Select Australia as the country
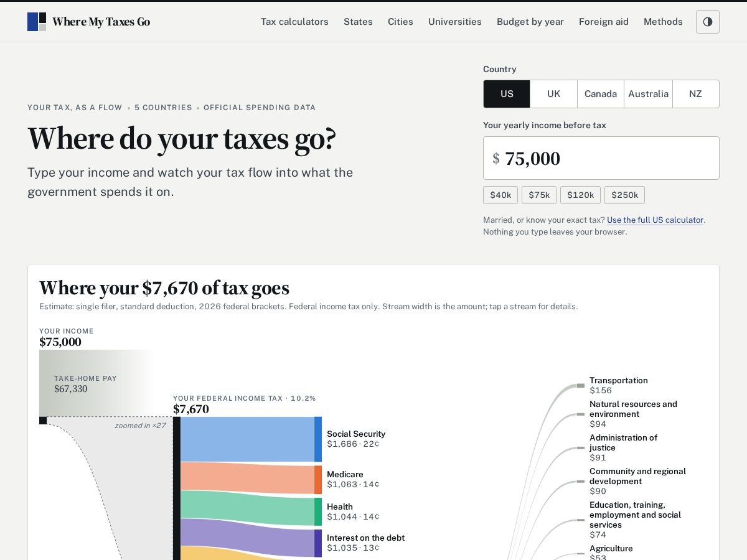Image resolution: width=747 pixels, height=560 pixels. [x=648, y=94]
